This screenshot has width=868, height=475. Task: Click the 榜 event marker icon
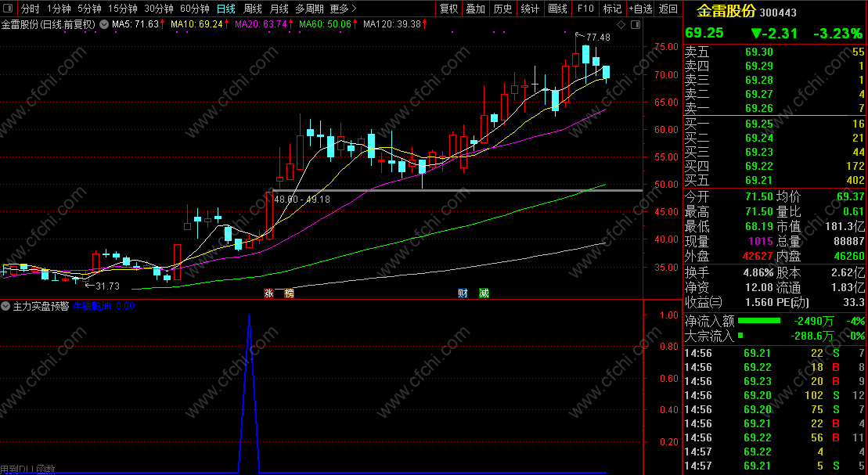click(289, 293)
